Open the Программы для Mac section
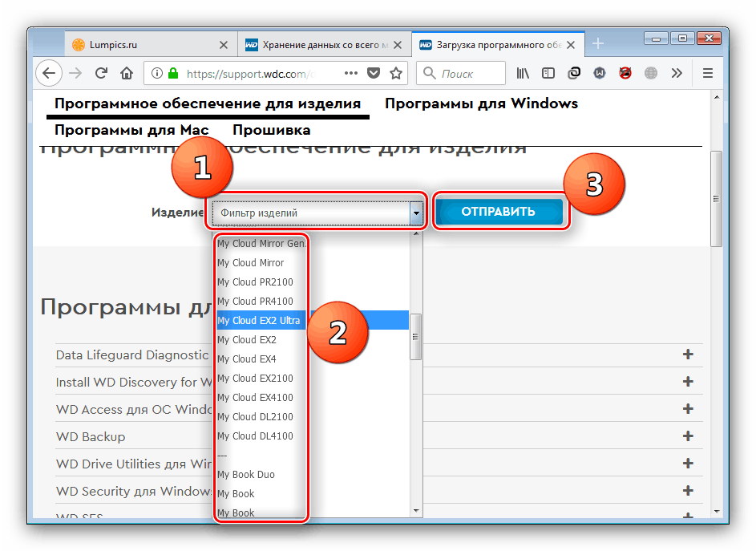 (131, 130)
